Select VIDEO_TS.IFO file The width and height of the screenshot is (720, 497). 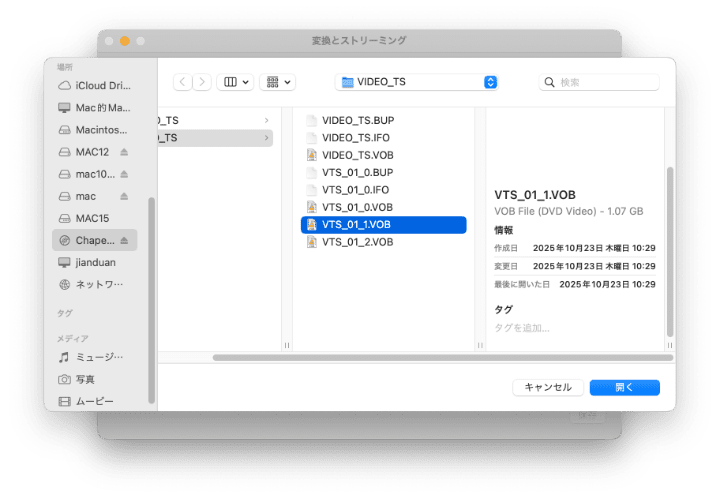(x=384, y=138)
